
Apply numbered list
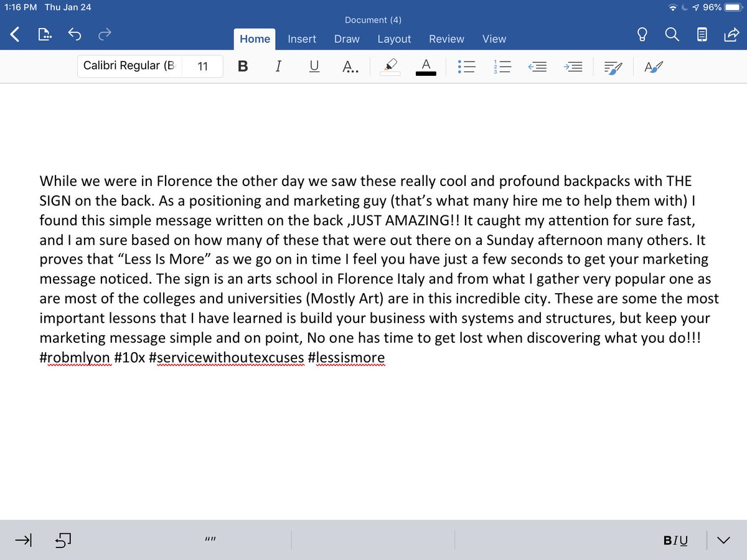[x=502, y=66]
